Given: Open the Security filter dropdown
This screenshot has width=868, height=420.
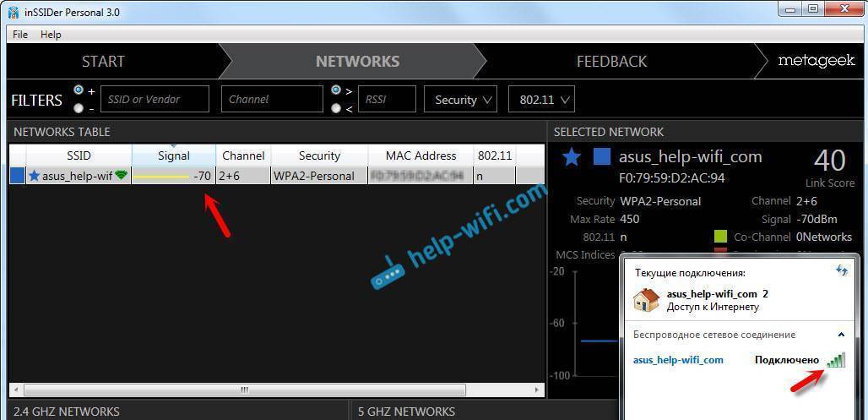Looking at the screenshot, I should pos(460,100).
